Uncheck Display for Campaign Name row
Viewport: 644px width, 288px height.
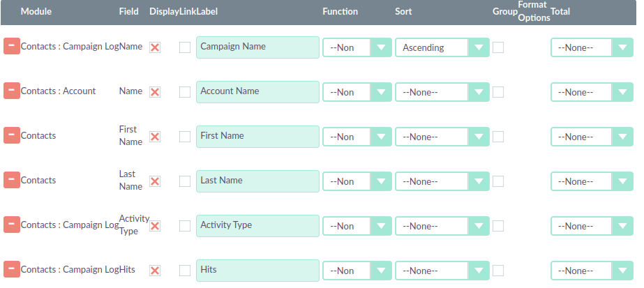click(x=155, y=47)
